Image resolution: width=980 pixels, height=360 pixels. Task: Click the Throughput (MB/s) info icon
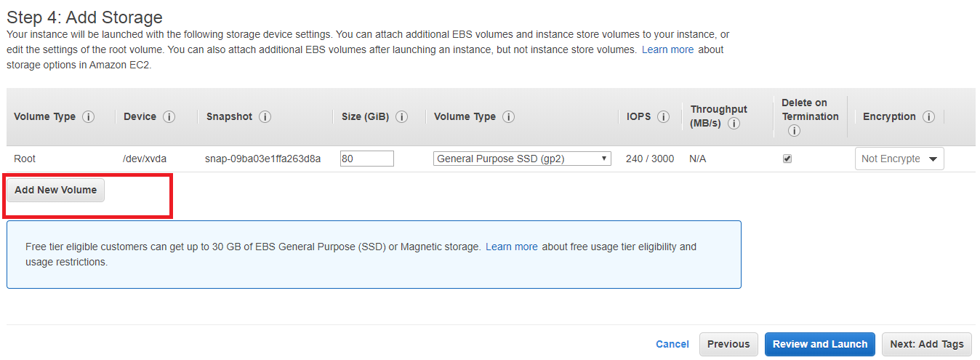[734, 124]
